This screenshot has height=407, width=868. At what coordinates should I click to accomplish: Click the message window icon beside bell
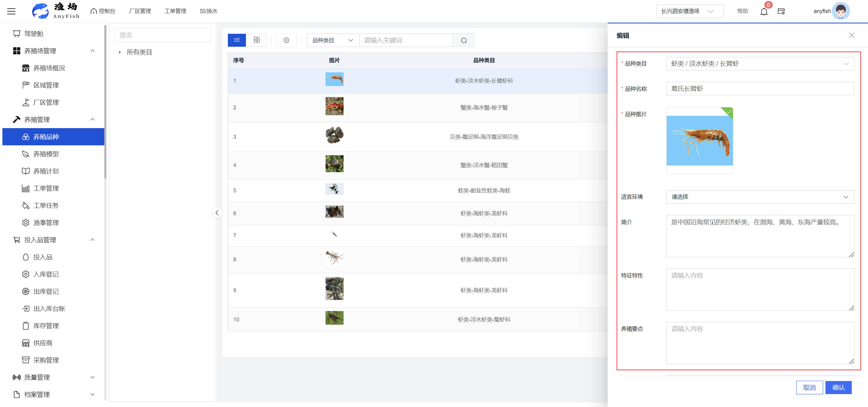coord(781,11)
